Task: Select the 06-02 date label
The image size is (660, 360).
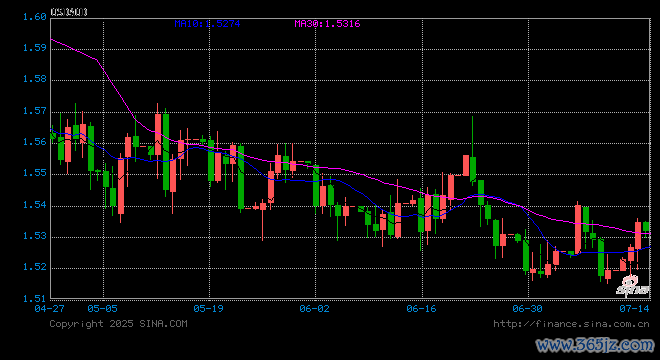Action: pos(314,309)
